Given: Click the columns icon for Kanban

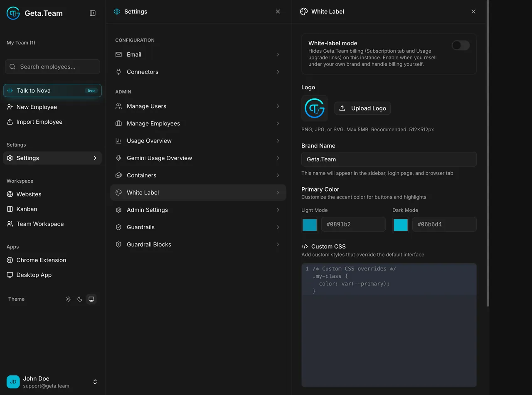Looking at the screenshot, I should [10, 209].
